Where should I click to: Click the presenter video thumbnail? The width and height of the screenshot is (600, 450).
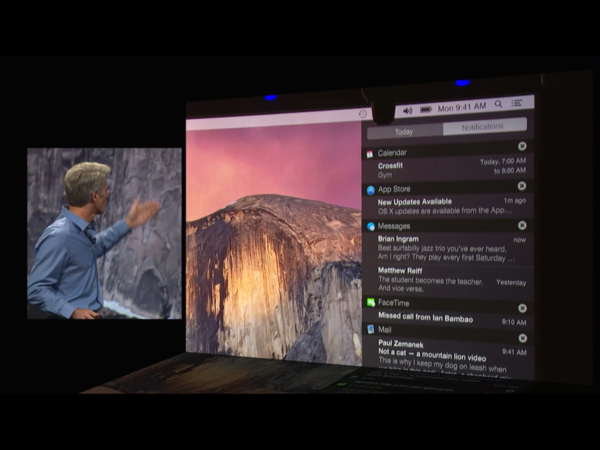(104, 233)
